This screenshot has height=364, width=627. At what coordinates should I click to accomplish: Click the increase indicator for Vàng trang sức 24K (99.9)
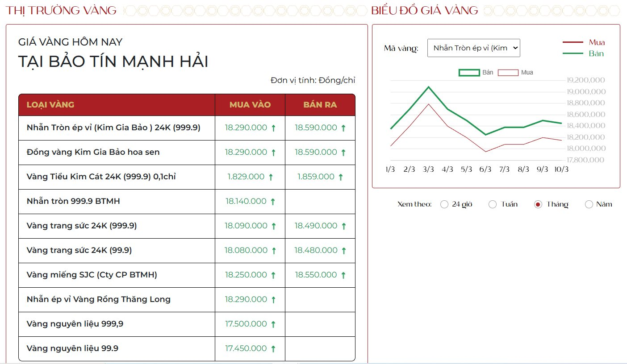point(274,250)
